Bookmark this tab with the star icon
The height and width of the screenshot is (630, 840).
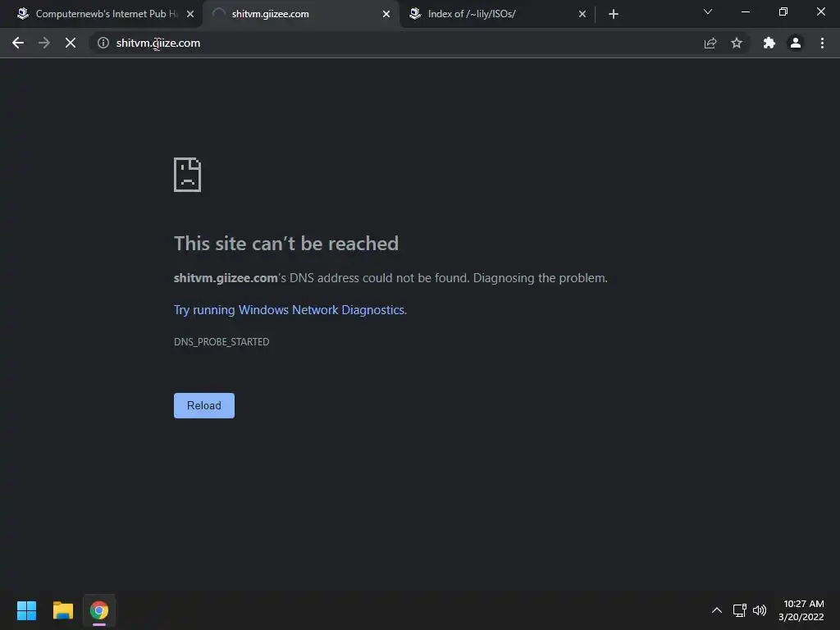[737, 43]
